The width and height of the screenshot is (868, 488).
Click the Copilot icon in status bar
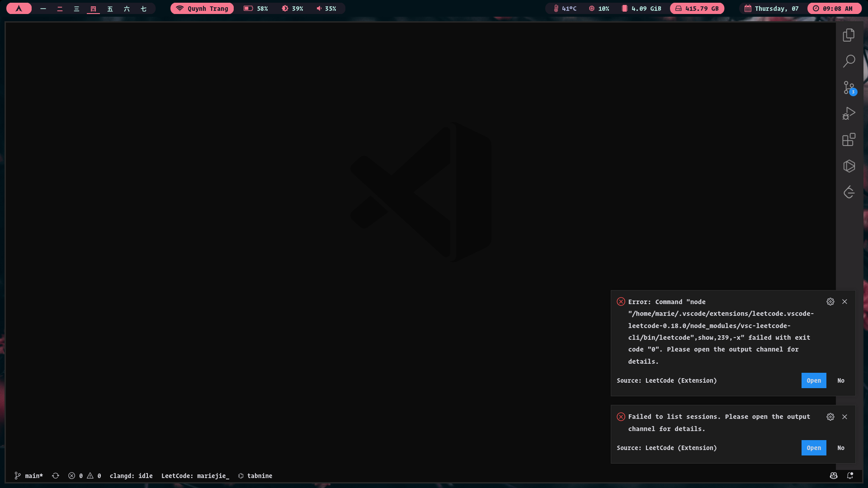pyautogui.click(x=834, y=476)
